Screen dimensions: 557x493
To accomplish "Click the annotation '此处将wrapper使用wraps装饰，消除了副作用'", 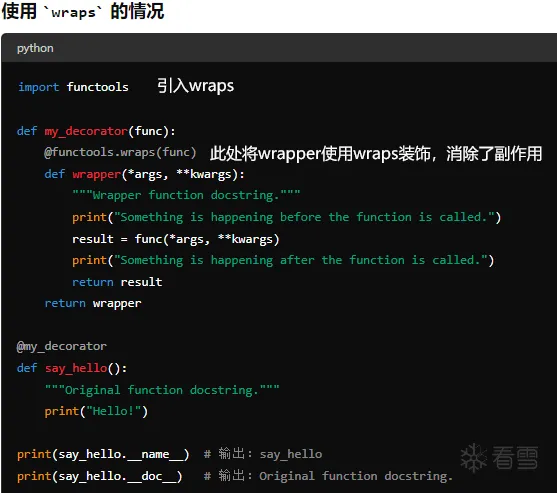I will pos(376,154).
